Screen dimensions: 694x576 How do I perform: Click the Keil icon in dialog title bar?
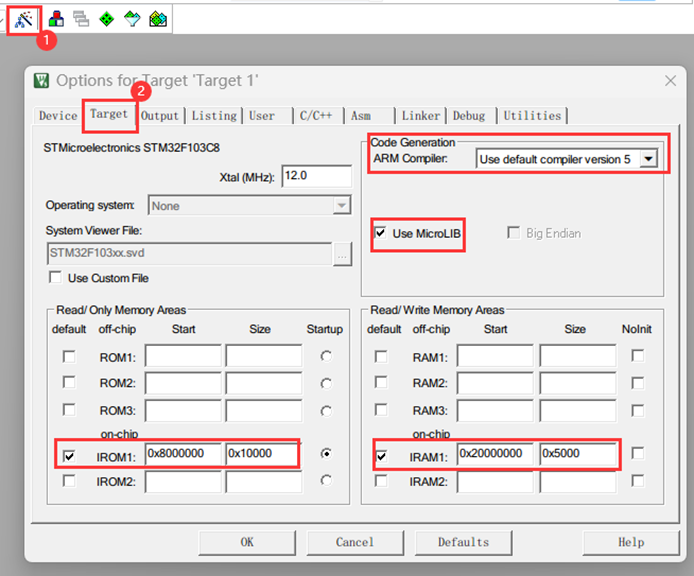coord(42,81)
